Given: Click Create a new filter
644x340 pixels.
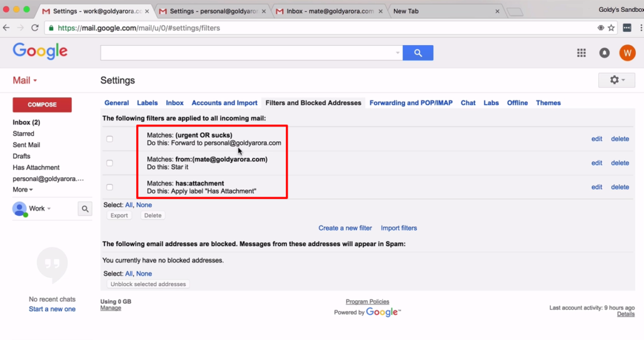Looking at the screenshot, I should (345, 228).
